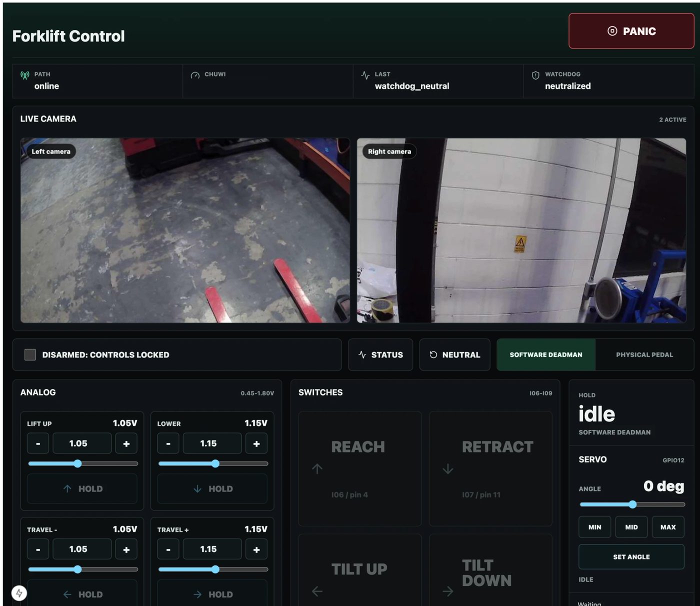This screenshot has width=700, height=606.
Task: Adjust the SERVO ANGLE slider
Action: (x=632, y=504)
